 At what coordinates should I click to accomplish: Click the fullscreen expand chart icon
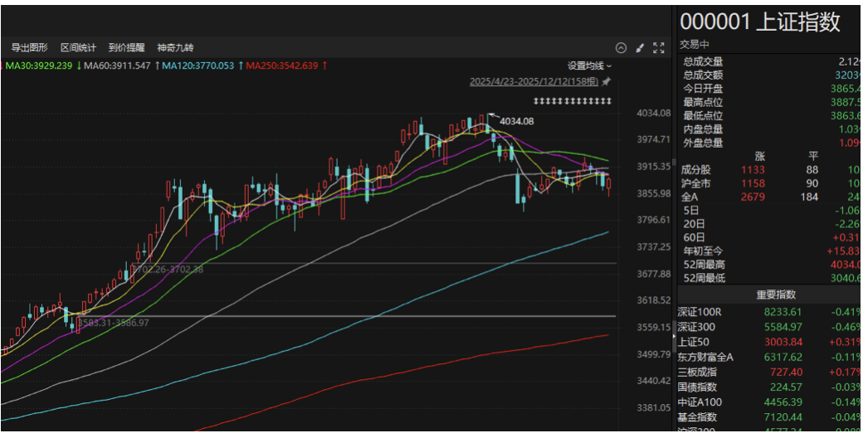(x=659, y=48)
